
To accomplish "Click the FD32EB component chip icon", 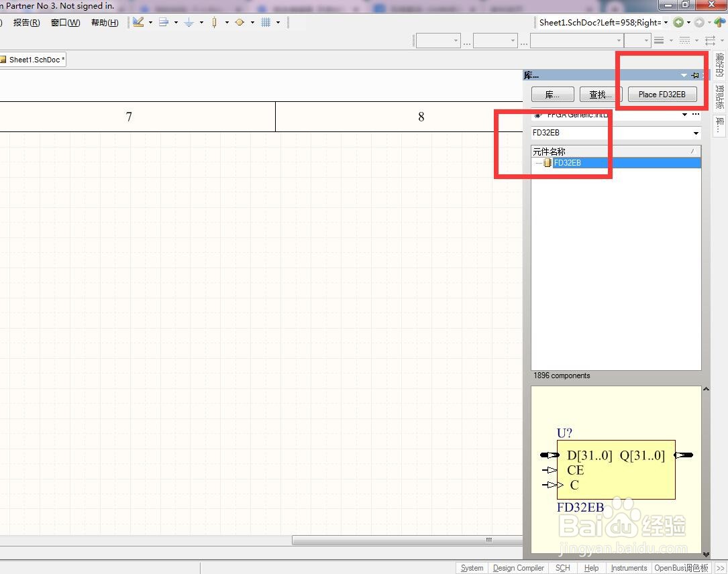I will 548,163.
